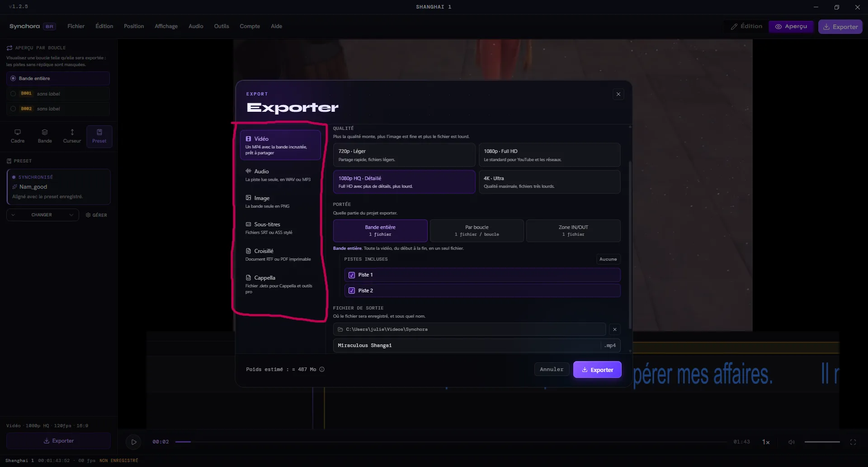
Task: Click the folder icon in output path field
Action: point(340,329)
